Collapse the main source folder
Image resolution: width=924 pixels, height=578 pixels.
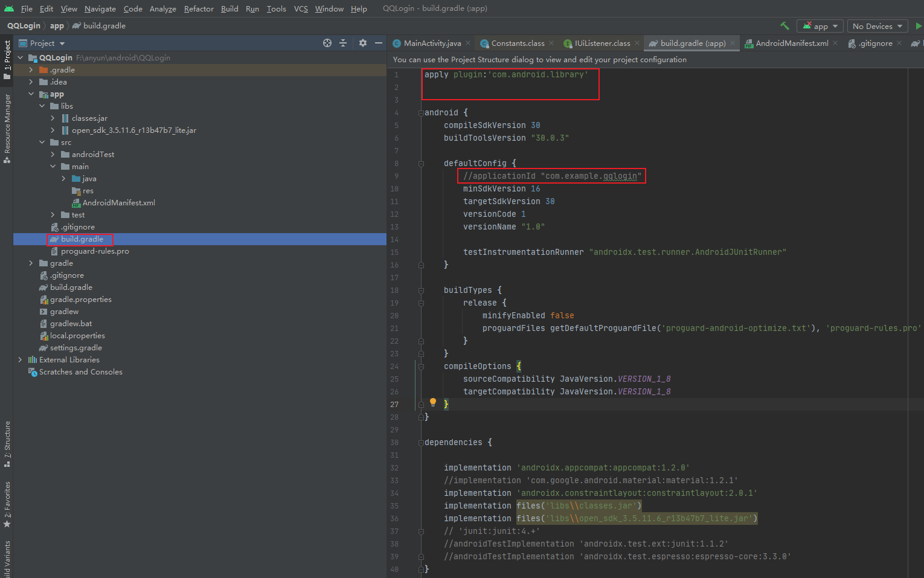(x=53, y=166)
